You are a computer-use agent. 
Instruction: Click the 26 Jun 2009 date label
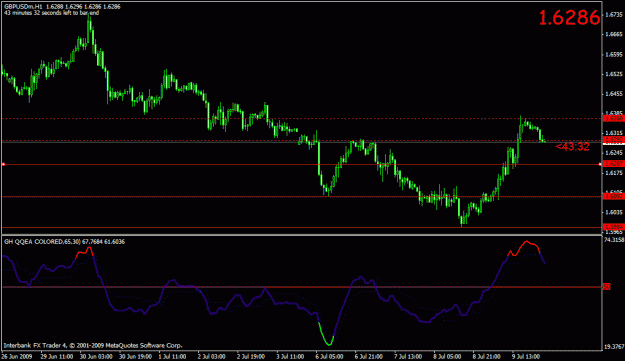17,356
